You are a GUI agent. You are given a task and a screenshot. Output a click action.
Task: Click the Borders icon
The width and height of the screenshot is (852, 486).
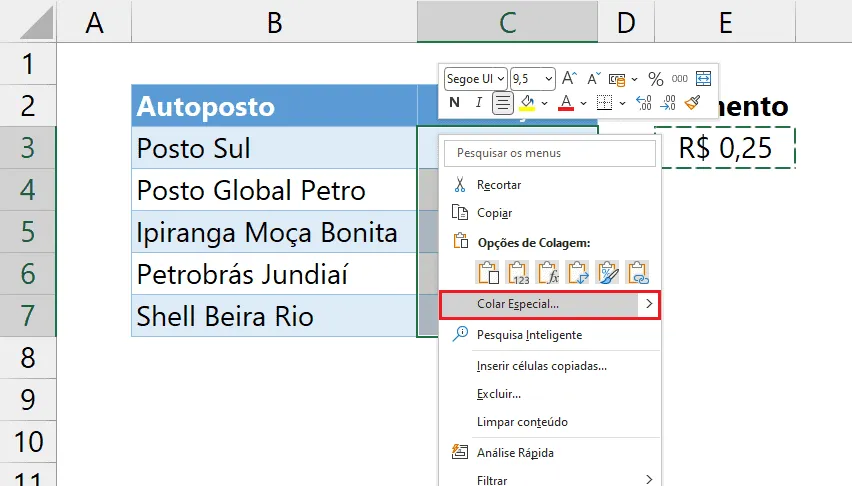[604, 102]
